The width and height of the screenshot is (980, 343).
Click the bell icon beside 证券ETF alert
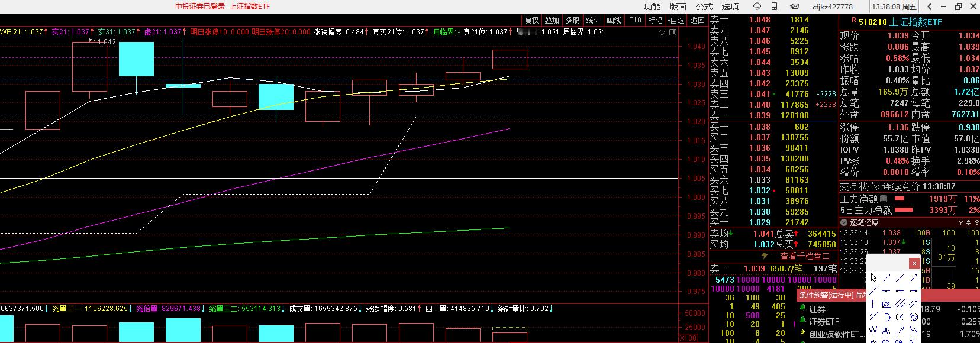802,319
